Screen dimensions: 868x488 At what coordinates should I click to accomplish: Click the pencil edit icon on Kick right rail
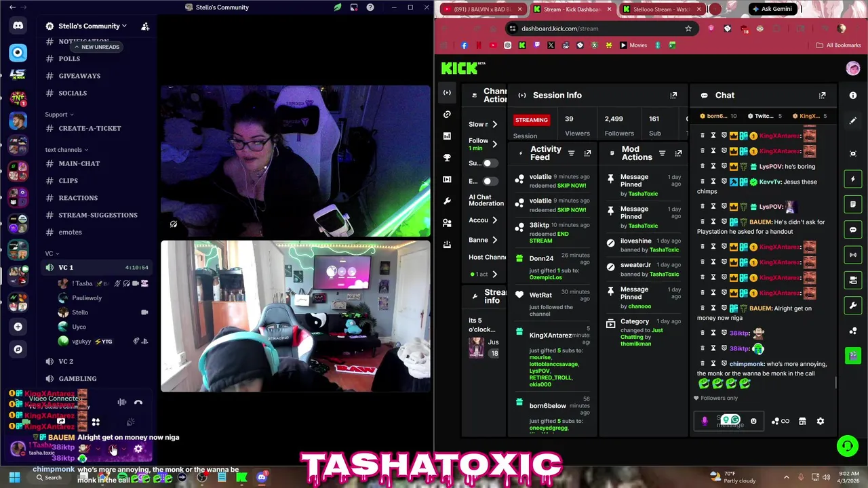pyautogui.click(x=853, y=121)
